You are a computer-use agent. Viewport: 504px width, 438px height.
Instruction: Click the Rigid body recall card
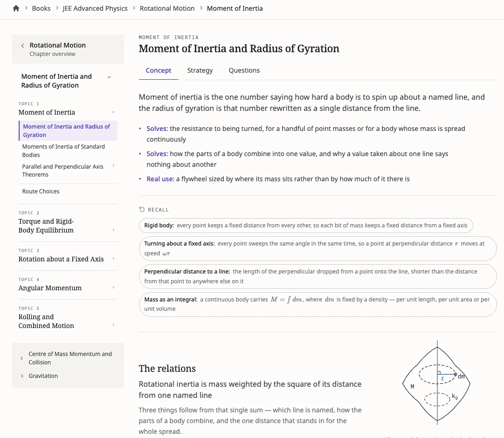[306, 226]
